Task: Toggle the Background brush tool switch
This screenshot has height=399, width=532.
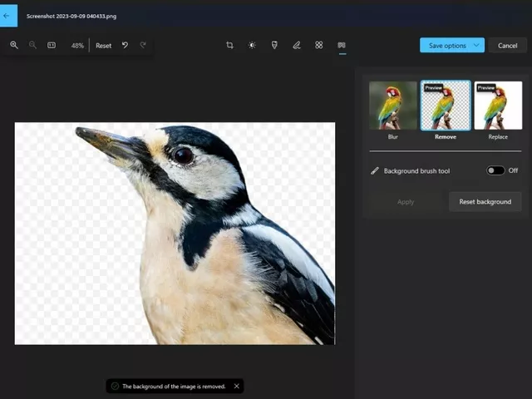Action: [495, 170]
